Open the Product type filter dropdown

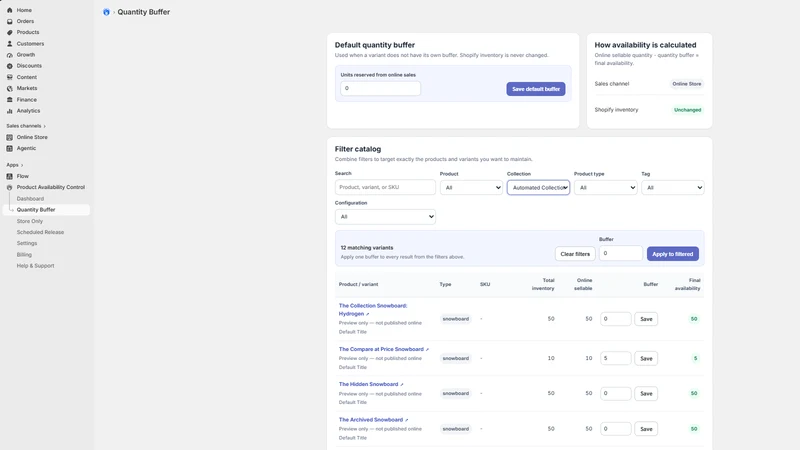(606, 188)
